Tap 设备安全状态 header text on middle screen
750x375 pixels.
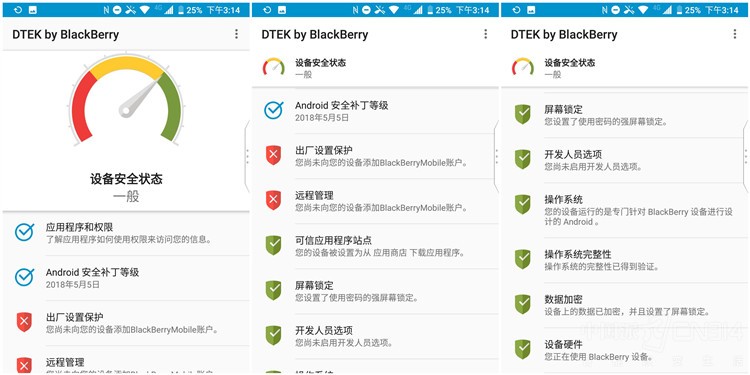click(320, 63)
